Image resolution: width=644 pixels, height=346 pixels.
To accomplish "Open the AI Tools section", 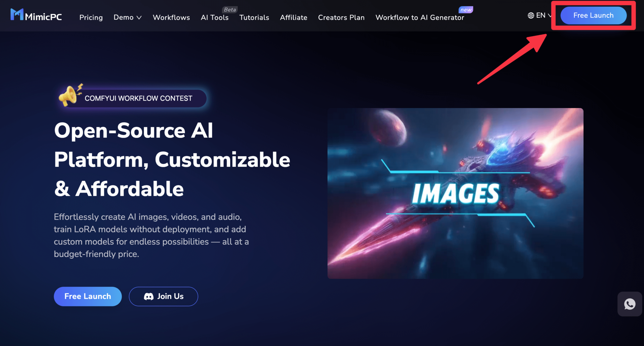I will (215, 17).
